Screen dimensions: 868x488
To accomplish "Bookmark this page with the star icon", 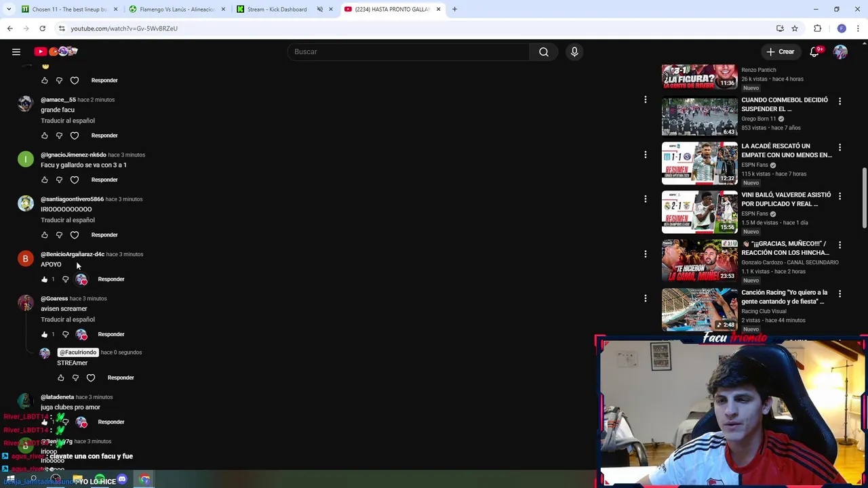I will tap(795, 28).
